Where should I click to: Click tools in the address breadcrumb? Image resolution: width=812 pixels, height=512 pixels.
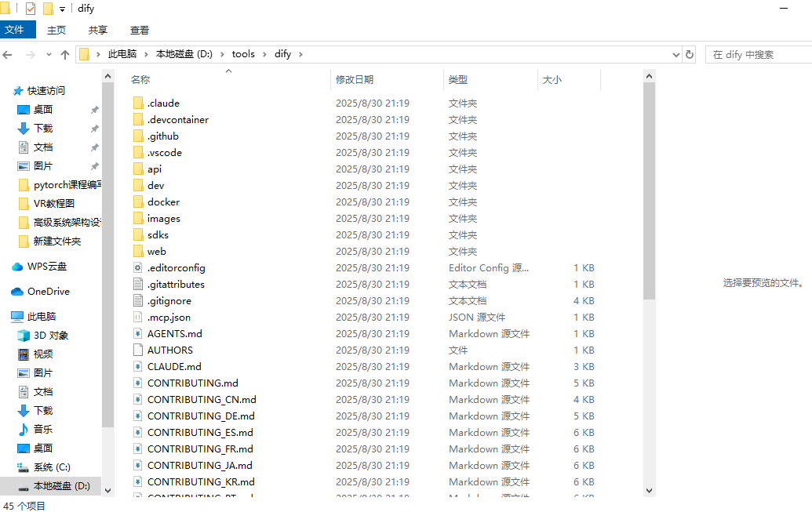click(243, 54)
